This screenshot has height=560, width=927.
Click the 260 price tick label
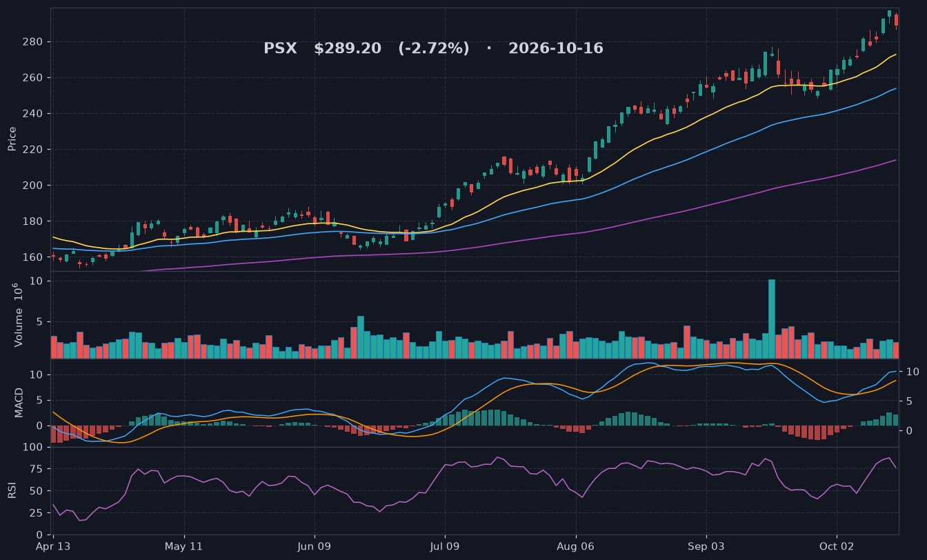34,78
